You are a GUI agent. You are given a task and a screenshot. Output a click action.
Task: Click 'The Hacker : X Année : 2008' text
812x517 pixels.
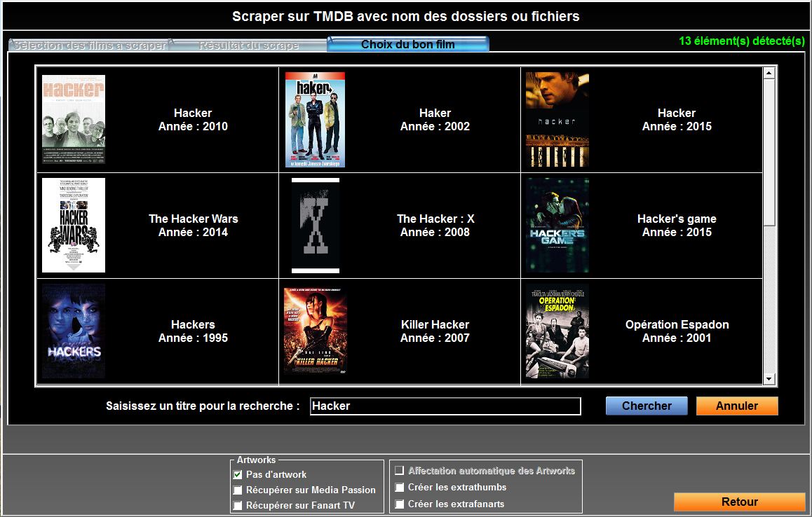pyautogui.click(x=435, y=225)
